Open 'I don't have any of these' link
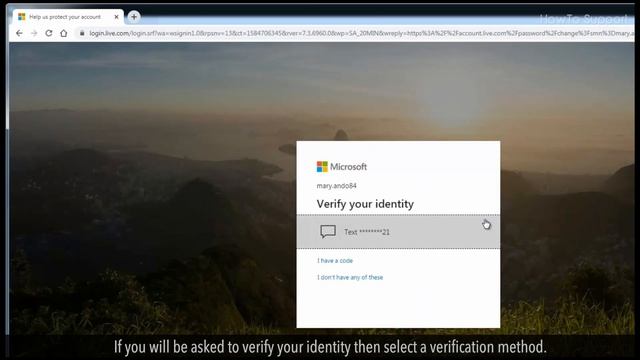 click(x=350, y=277)
